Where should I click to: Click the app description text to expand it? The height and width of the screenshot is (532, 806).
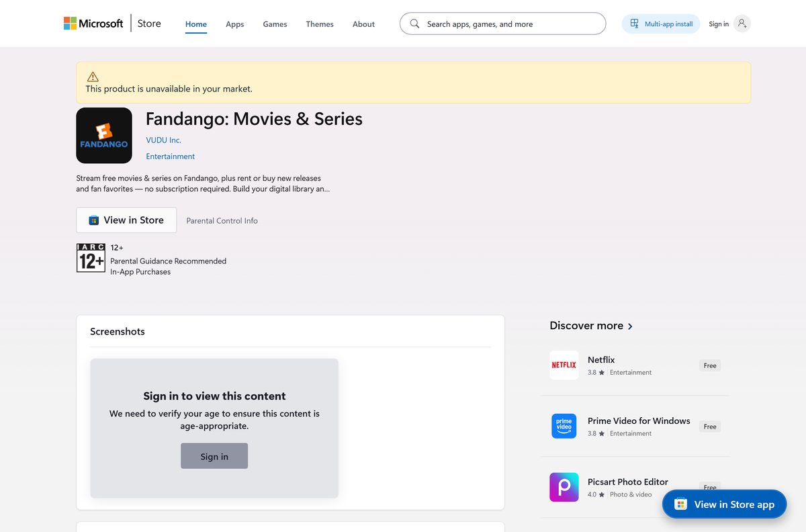pyautogui.click(x=203, y=183)
